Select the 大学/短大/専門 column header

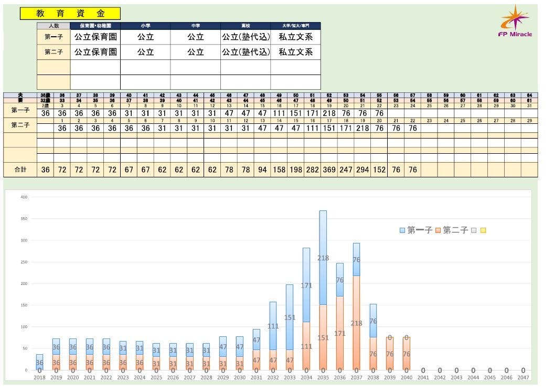pyautogui.click(x=296, y=26)
